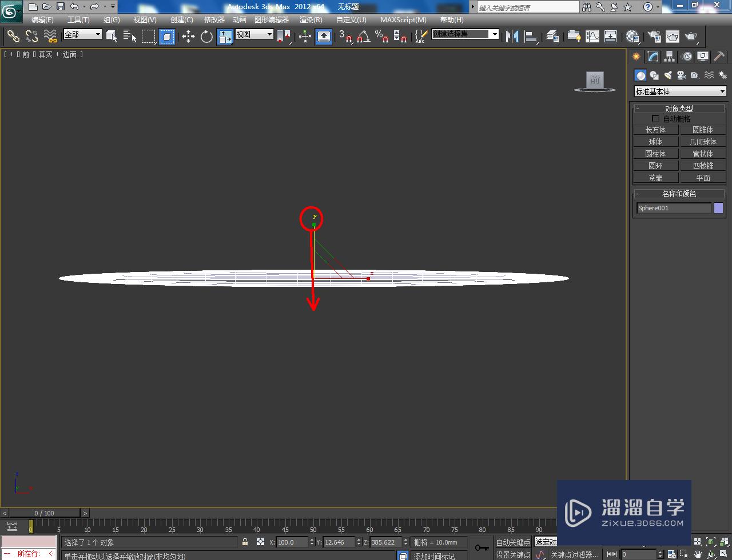Toggle the Window/Crossing selection mode

(x=167, y=37)
